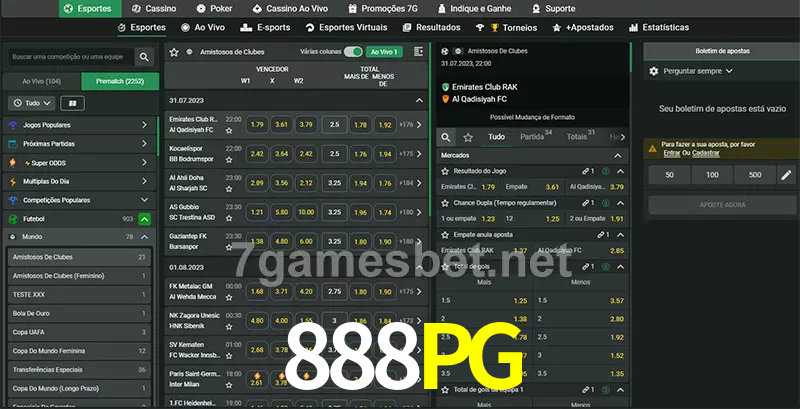Collapse the Futebol category
800x409 pixels.
(144, 219)
